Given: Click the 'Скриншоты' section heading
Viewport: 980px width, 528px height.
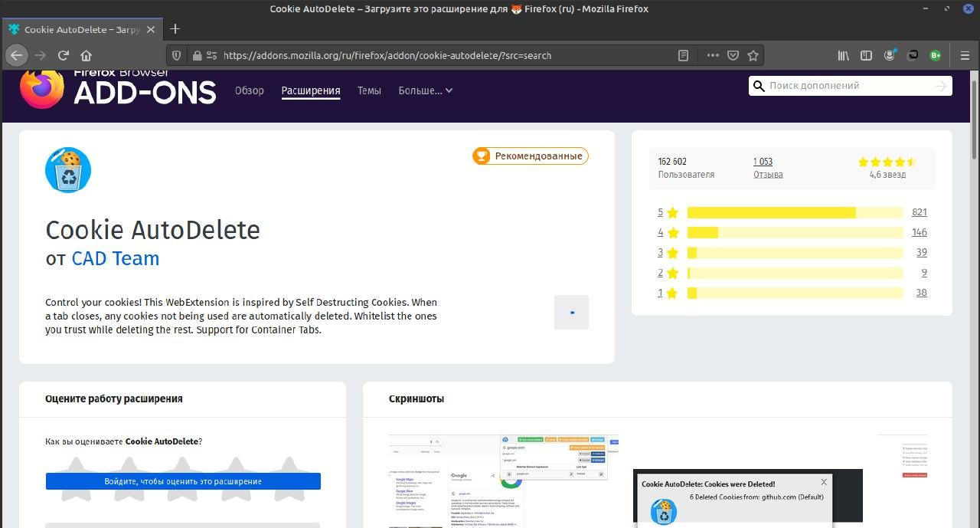Looking at the screenshot, I should (x=416, y=399).
